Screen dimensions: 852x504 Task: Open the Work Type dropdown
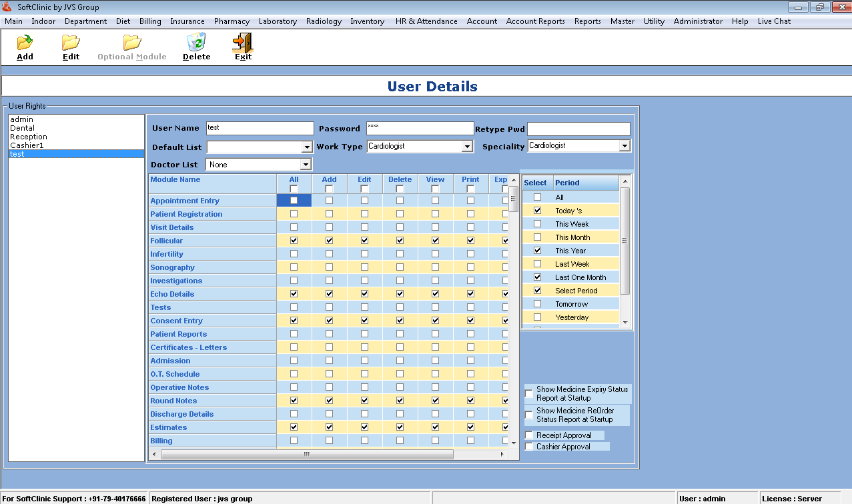[x=467, y=147]
